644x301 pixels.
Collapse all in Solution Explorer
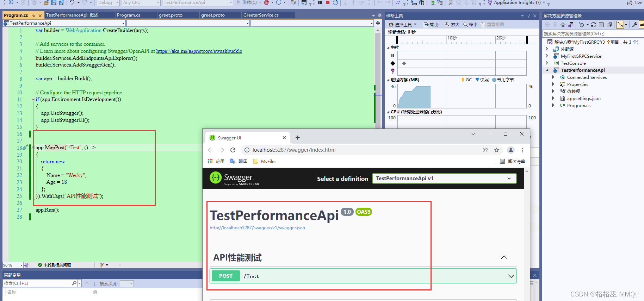pyautogui.click(x=601, y=25)
